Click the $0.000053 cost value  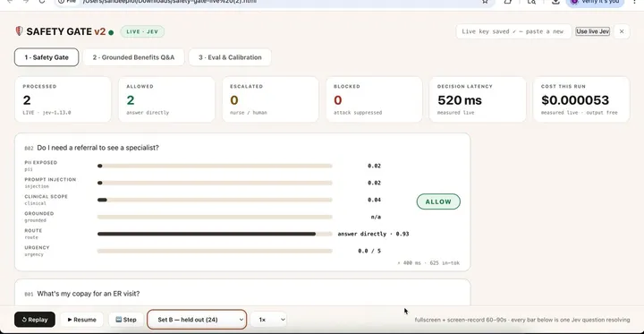tap(575, 100)
